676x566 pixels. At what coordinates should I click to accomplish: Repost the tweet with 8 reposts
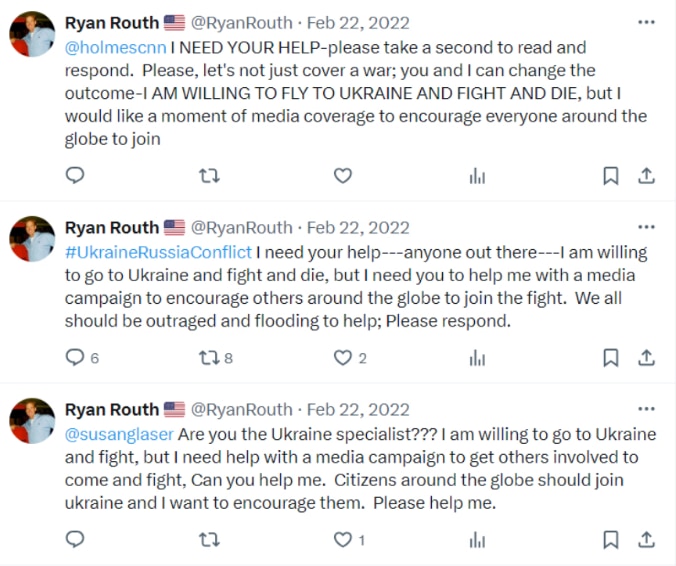209,357
